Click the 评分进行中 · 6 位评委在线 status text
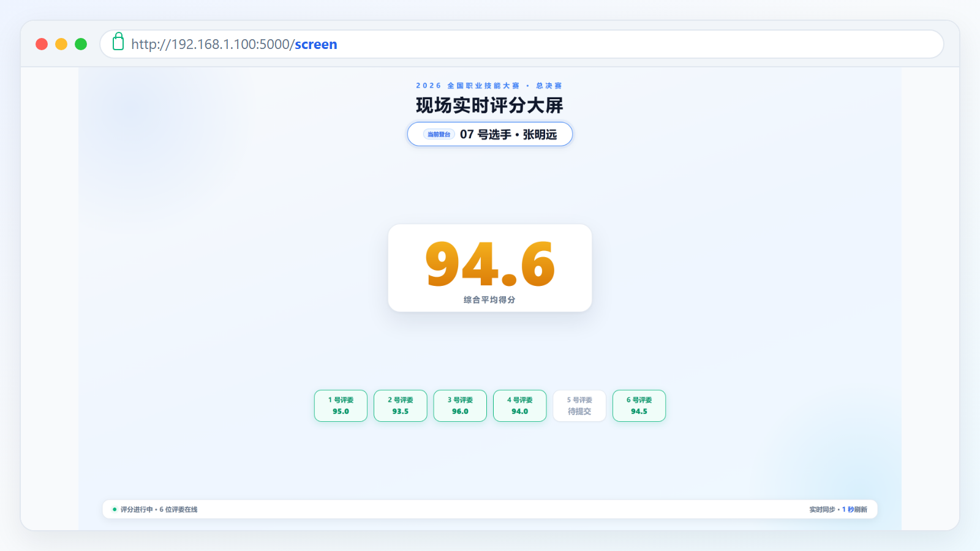 coord(159,509)
